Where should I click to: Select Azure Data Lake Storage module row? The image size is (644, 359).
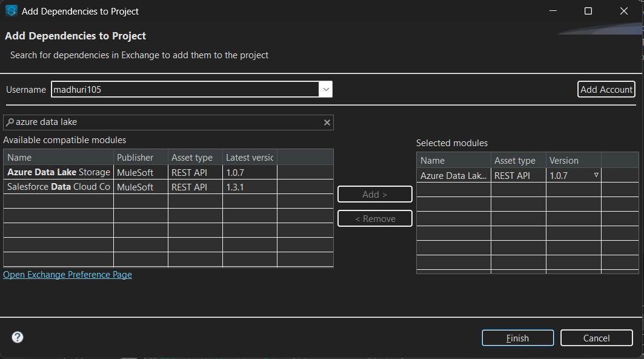coord(58,172)
